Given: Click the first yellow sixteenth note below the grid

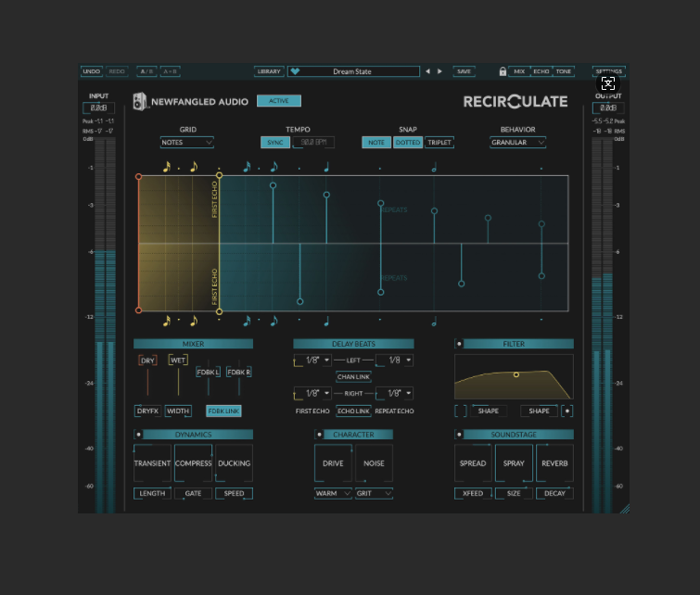Looking at the screenshot, I should (167, 321).
